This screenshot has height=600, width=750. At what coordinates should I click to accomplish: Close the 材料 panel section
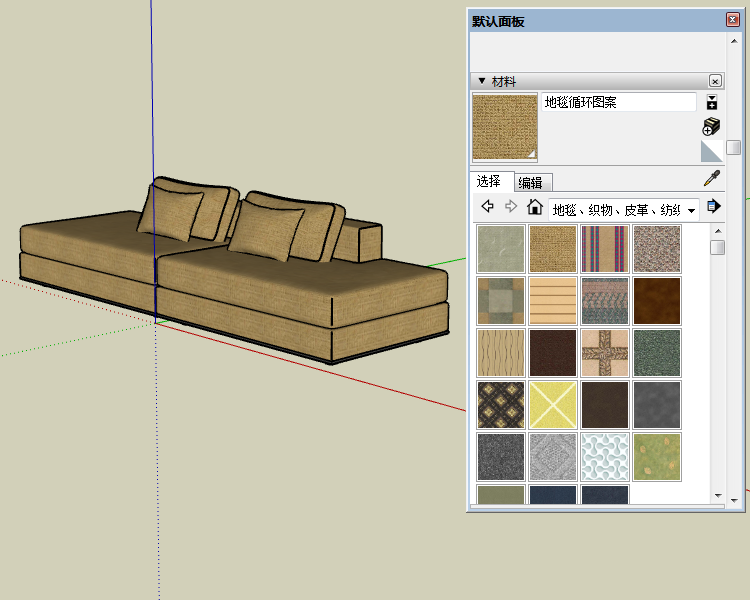[715, 81]
